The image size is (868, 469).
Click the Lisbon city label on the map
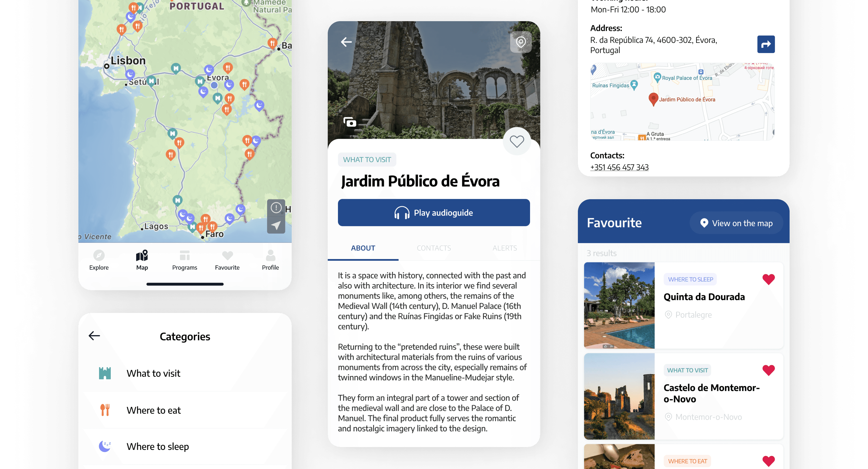coord(128,60)
